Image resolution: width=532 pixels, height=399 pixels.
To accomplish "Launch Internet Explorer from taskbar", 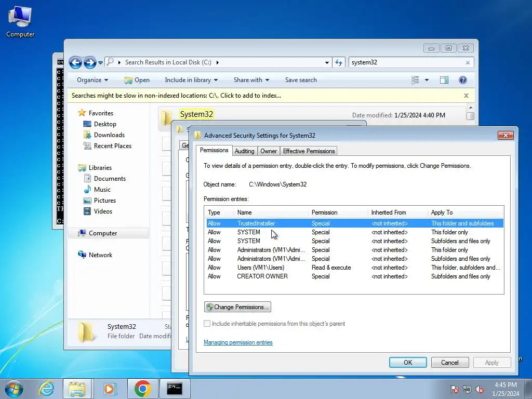I will coord(46,389).
